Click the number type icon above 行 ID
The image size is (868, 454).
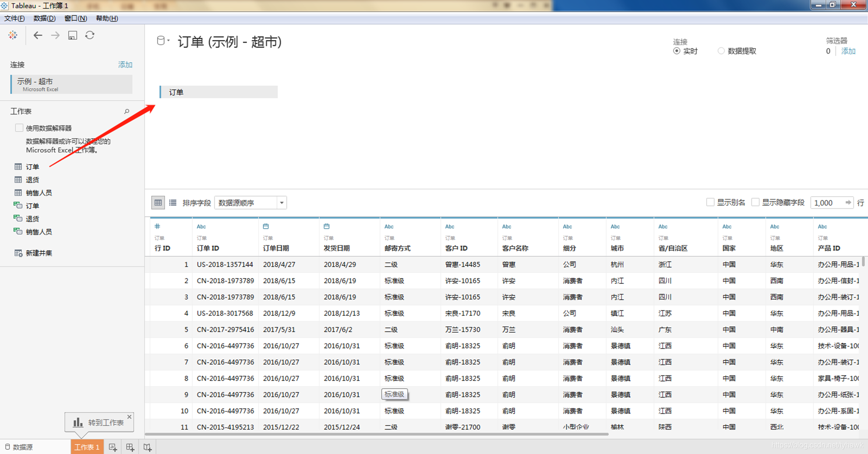(x=158, y=226)
